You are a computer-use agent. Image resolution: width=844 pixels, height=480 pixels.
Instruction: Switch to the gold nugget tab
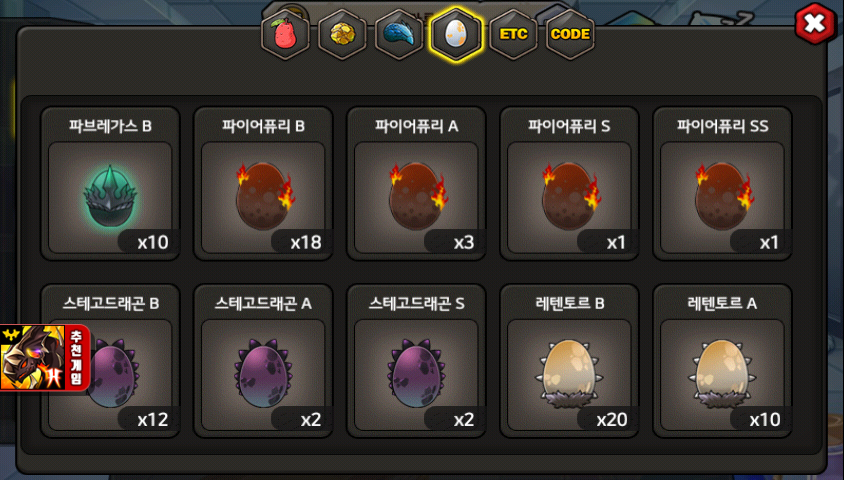pyautogui.click(x=342, y=34)
